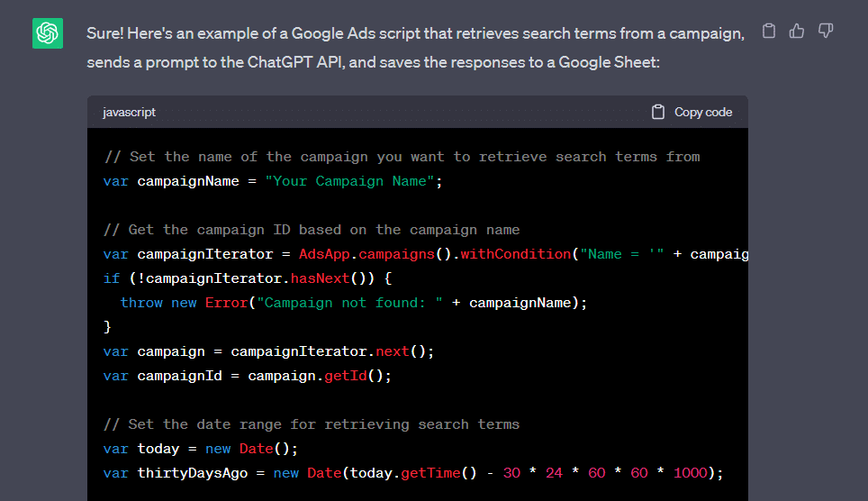Click the javascript language label

tap(129, 112)
